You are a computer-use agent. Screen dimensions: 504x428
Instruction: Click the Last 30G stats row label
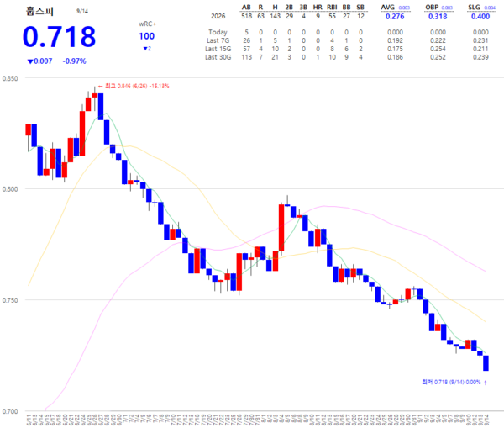[218, 57]
